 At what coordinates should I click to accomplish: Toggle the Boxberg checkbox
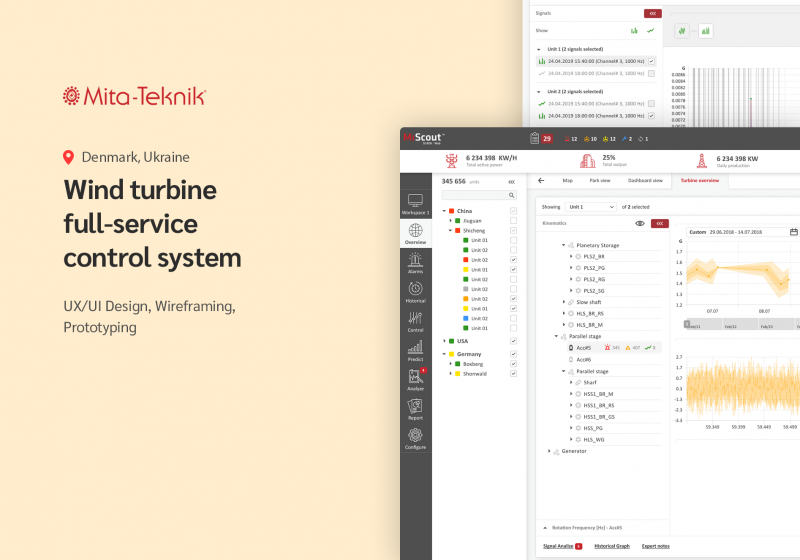[x=513, y=364]
